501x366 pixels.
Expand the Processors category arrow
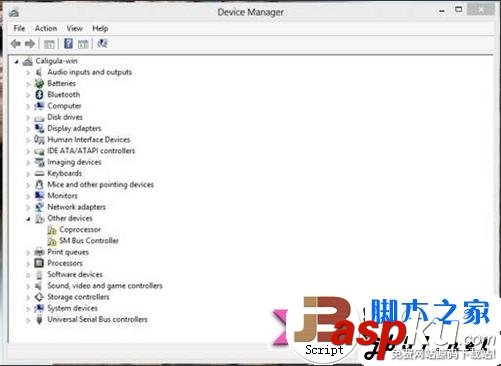28,264
